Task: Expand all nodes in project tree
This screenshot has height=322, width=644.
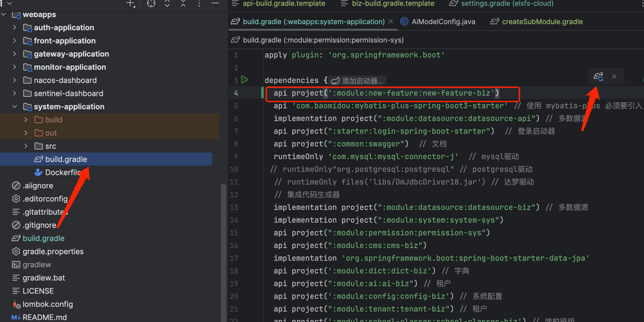Action: click(167, 4)
